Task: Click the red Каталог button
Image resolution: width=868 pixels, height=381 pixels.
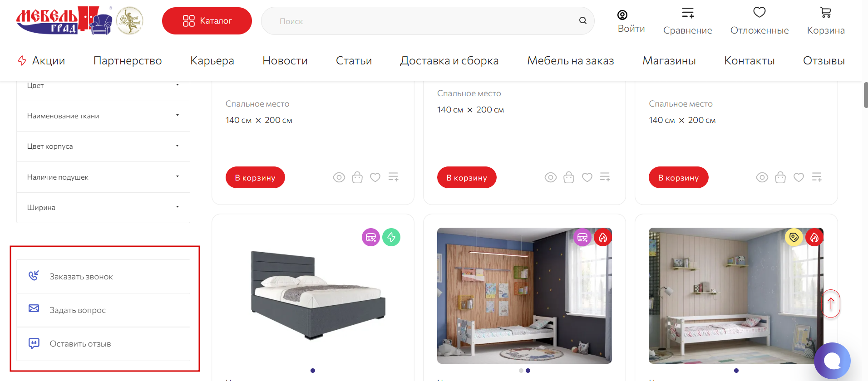Action: tap(207, 21)
